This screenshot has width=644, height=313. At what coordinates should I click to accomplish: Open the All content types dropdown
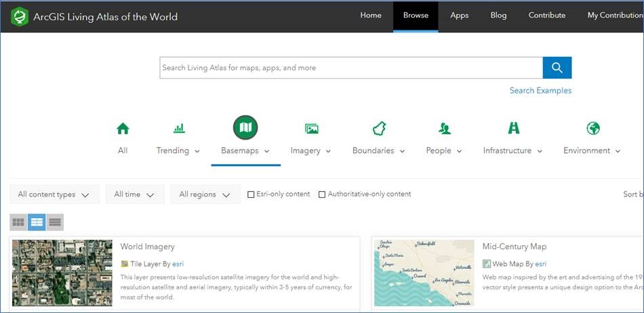[x=55, y=194]
